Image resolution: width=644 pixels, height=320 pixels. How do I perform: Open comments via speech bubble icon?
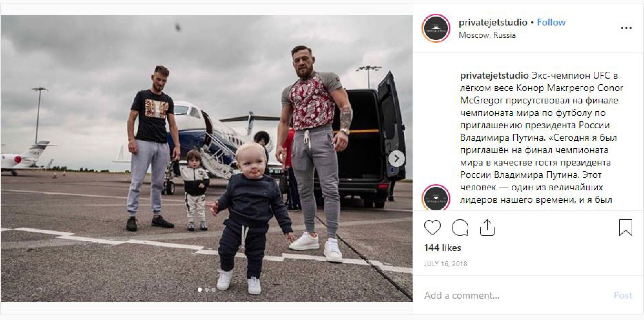tap(460, 228)
